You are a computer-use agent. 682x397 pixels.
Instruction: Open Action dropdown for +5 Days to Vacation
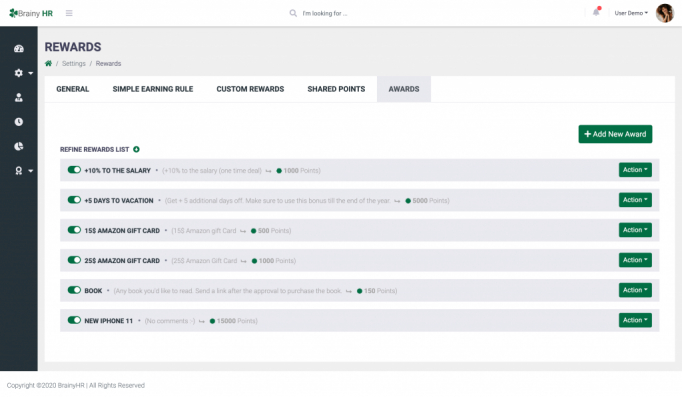tap(635, 200)
